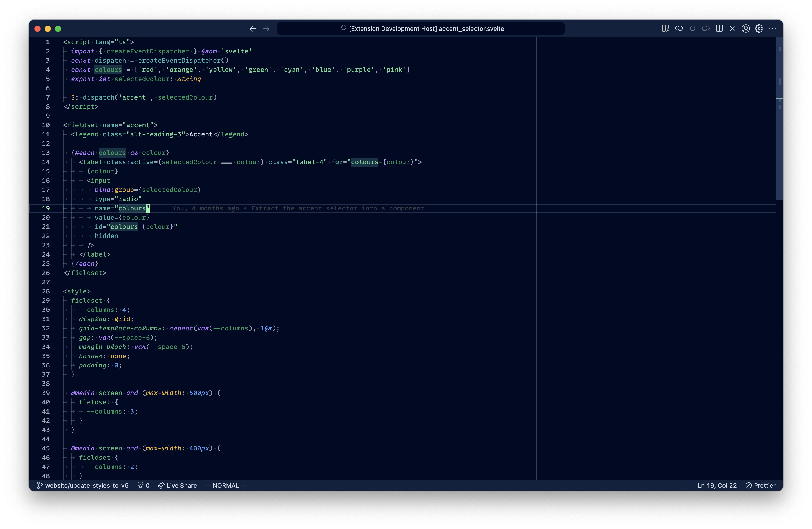Screen dimensions: 812x529
Task: Click the 'accent' string in dispatch call on line 7
Action: 134,97
